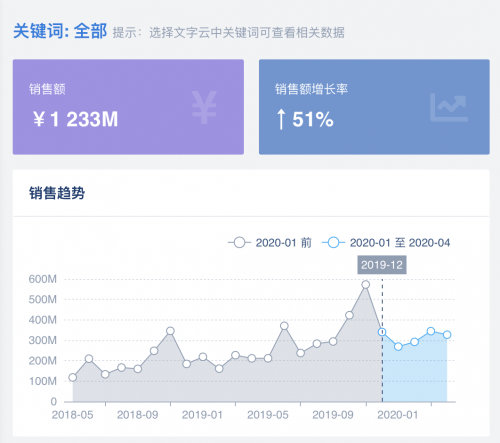This screenshot has height=443, width=500.
Task: Click the growth chart icon on card
Action: [x=449, y=107]
